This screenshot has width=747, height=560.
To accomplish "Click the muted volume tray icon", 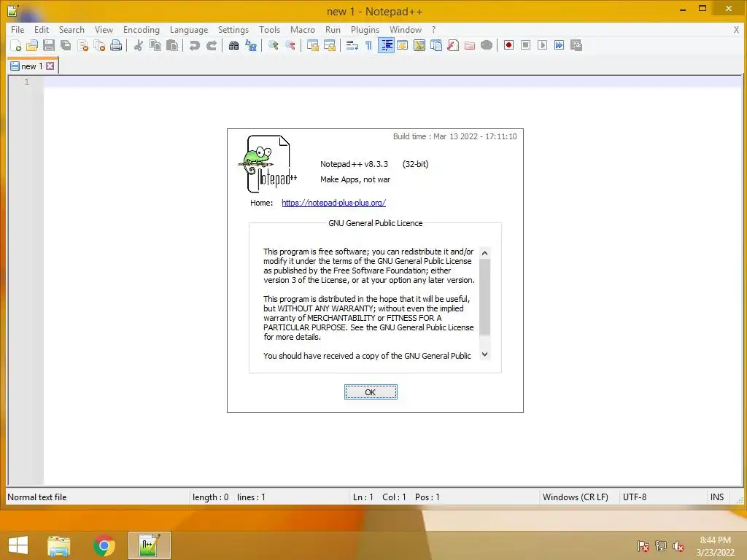I will coord(678,546).
